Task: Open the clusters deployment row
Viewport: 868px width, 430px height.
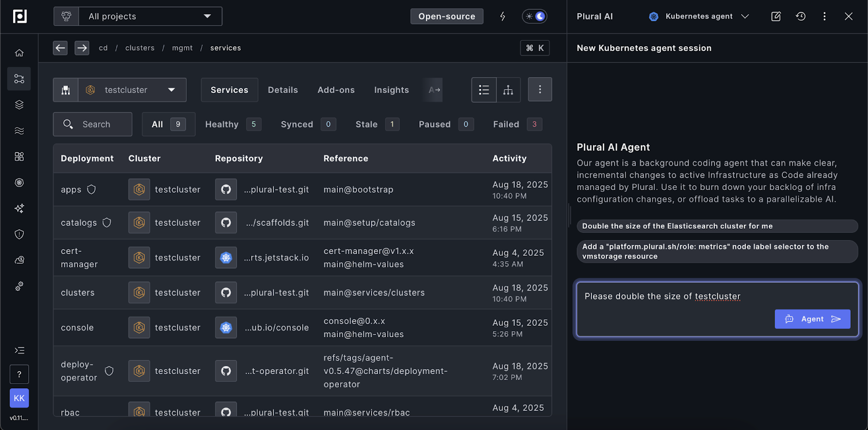Action: point(78,293)
